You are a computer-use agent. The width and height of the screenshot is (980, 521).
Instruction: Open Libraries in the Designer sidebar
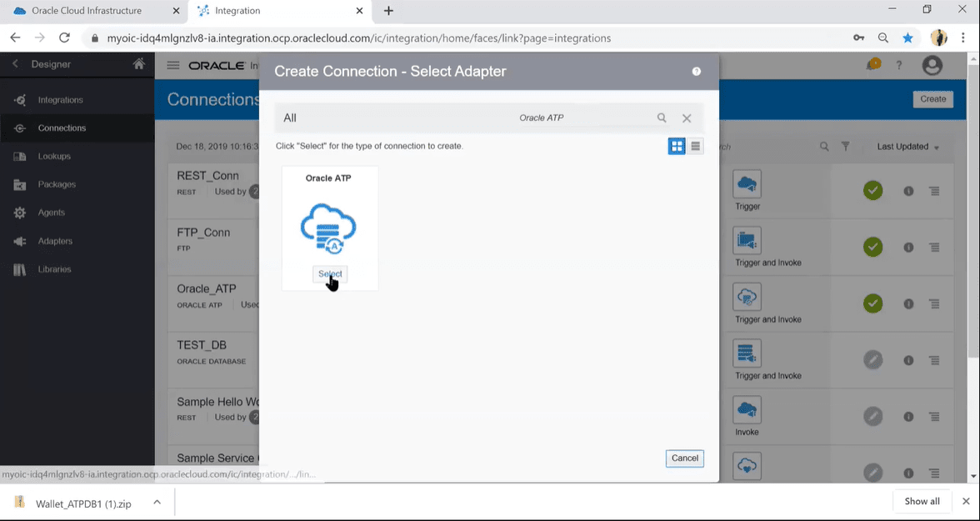pyautogui.click(x=54, y=269)
